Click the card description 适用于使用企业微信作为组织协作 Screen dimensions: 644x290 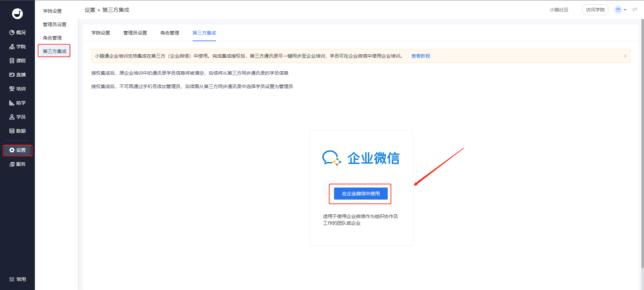361,220
